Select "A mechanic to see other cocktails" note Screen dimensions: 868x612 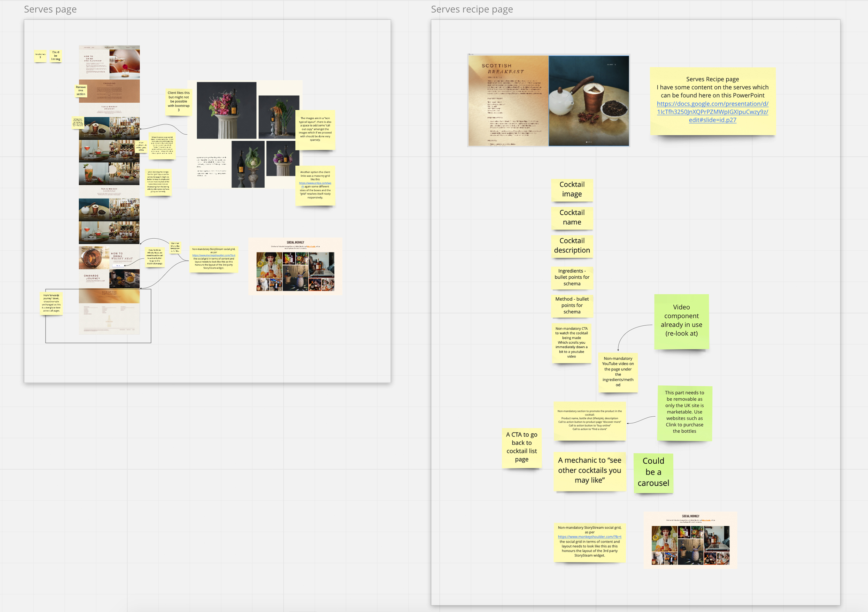589,471
